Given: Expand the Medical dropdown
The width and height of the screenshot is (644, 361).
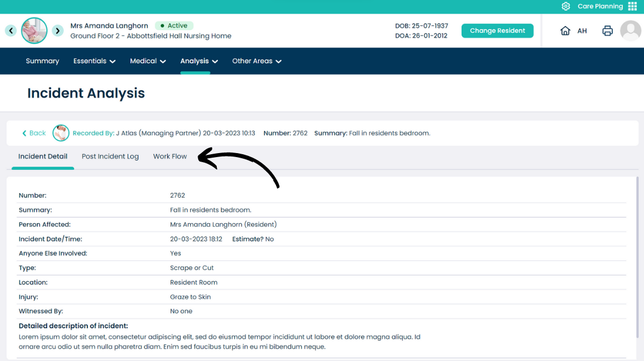Looking at the screenshot, I should point(148,61).
